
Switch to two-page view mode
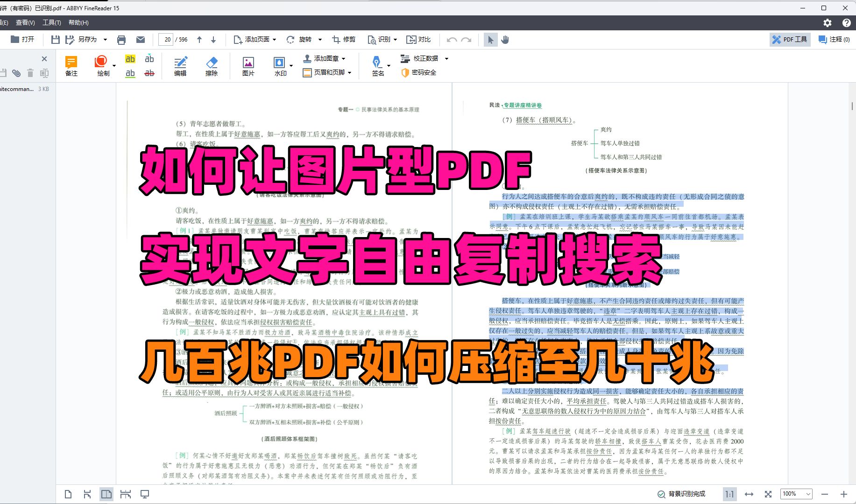point(106,494)
